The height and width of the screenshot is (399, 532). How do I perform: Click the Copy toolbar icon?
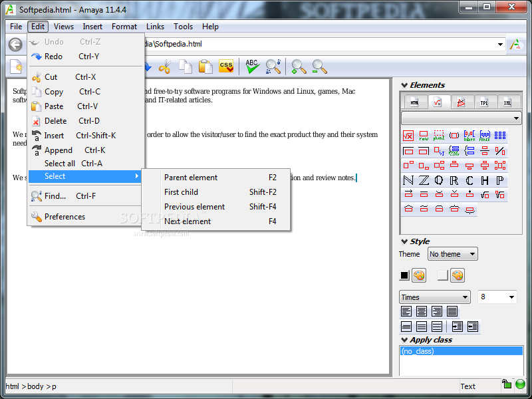(186, 66)
